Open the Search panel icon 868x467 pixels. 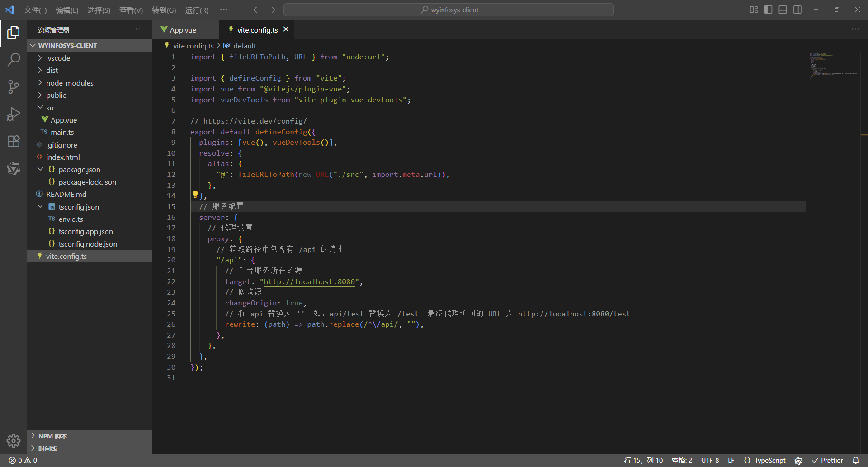pos(14,59)
